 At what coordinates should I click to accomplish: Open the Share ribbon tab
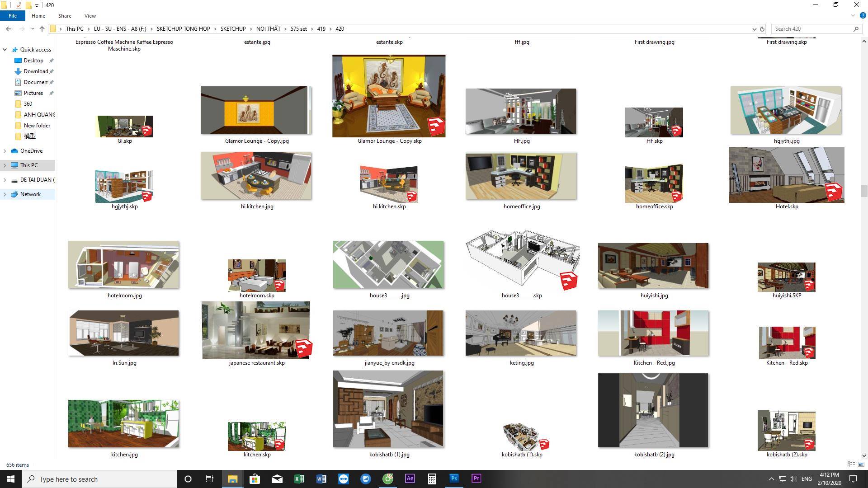(65, 15)
